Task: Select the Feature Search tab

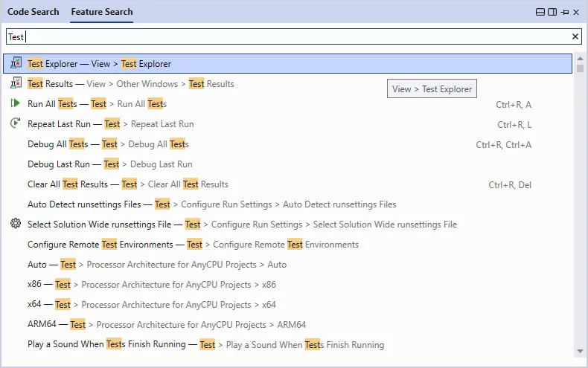Action: point(102,12)
